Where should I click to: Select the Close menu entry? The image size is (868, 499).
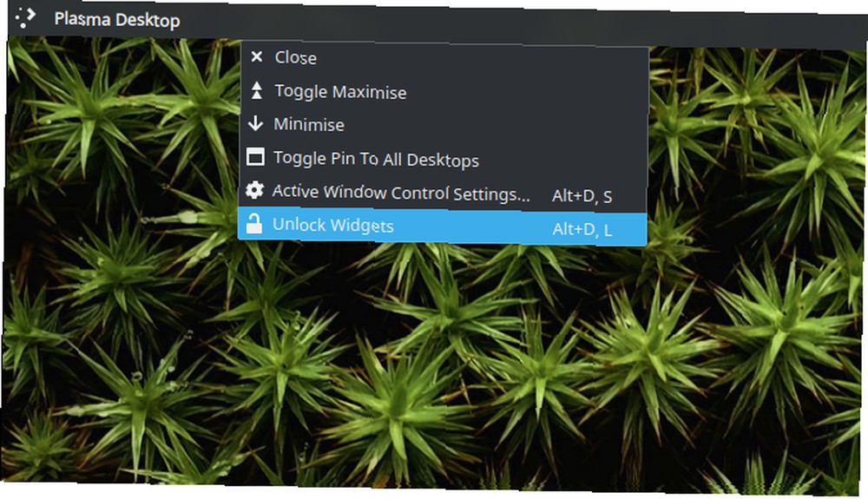(444, 57)
